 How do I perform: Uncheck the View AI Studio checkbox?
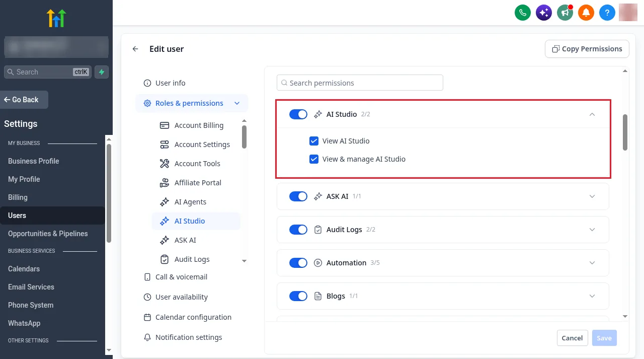click(314, 141)
